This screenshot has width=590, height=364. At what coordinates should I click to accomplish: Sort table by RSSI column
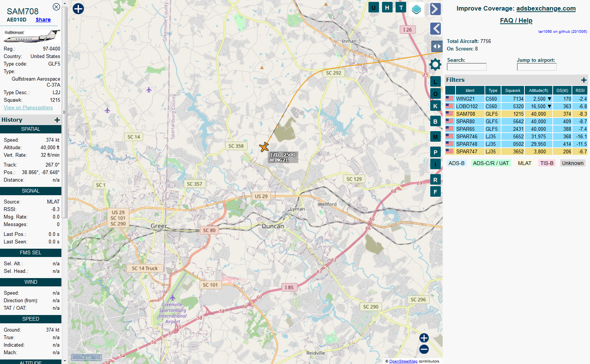pos(580,90)
